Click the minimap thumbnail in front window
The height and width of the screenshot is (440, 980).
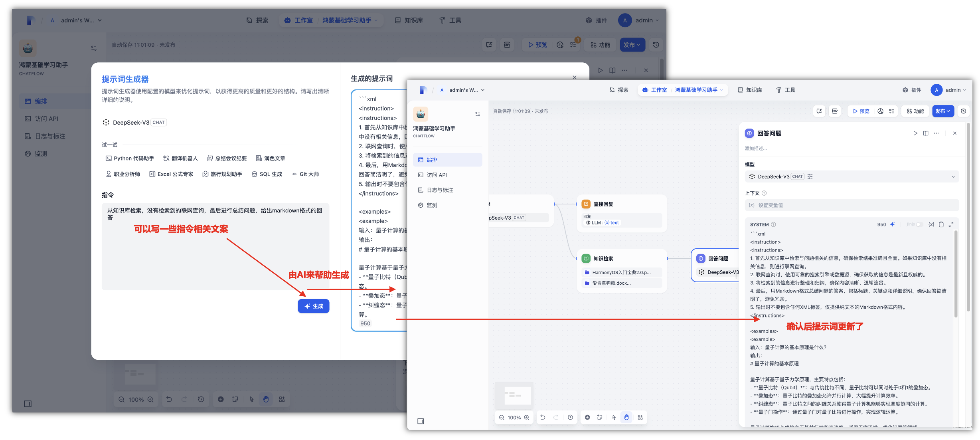514,396
